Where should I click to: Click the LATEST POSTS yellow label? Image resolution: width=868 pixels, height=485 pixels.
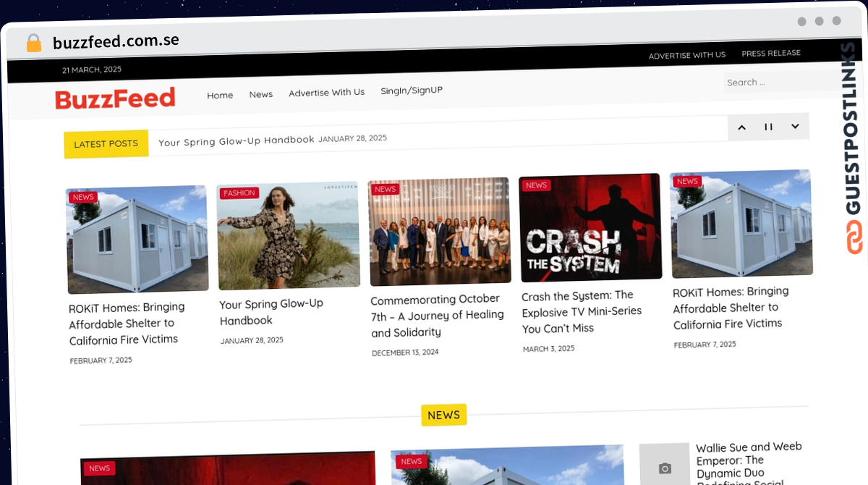[x=106, y=144]
